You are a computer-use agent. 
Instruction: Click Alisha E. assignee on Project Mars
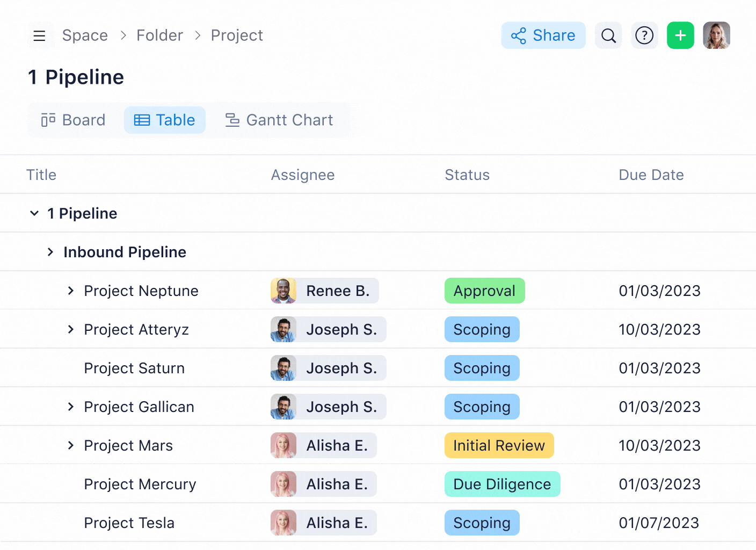[324, 445]
